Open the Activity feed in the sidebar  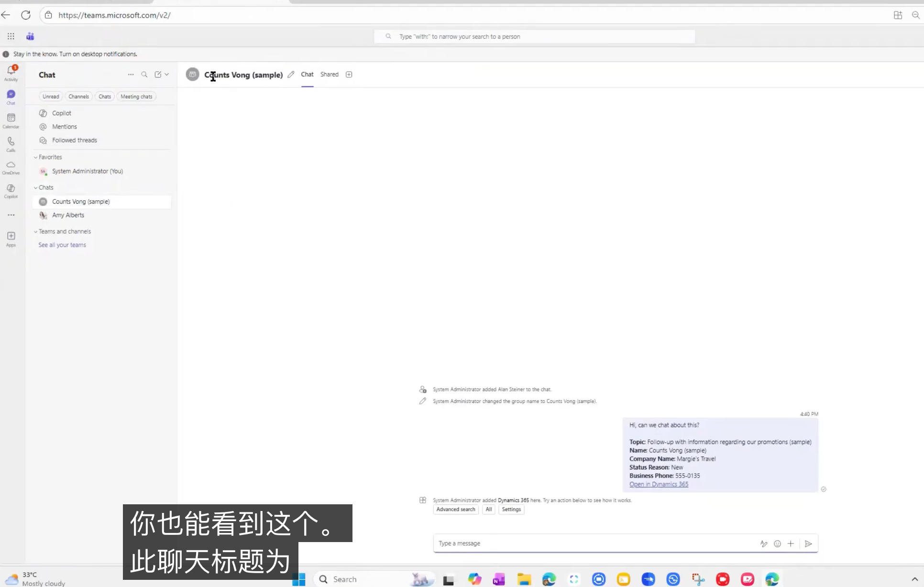pyautogui.click(x=11, y=73)
